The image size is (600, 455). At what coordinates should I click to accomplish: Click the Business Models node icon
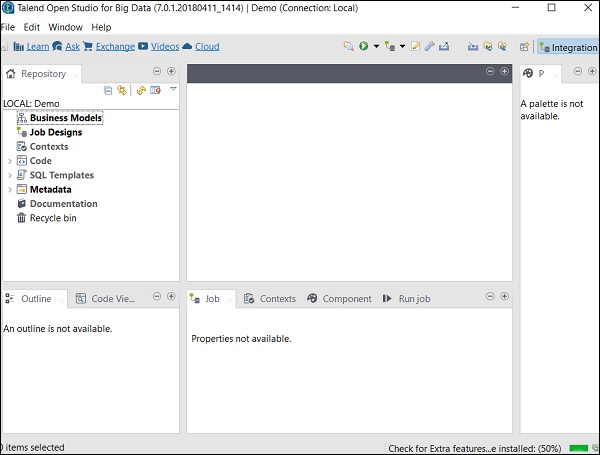coord(21,118)
